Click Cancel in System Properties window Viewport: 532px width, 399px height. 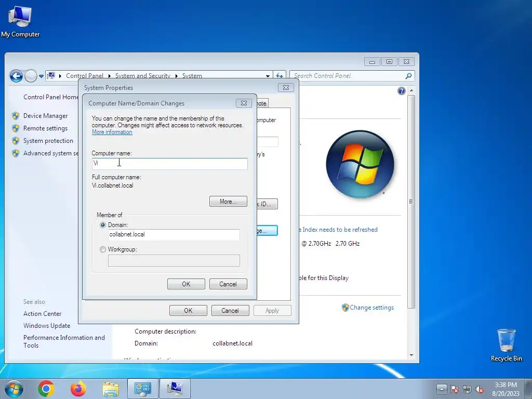pyautogui.click(x=230, y=311)
